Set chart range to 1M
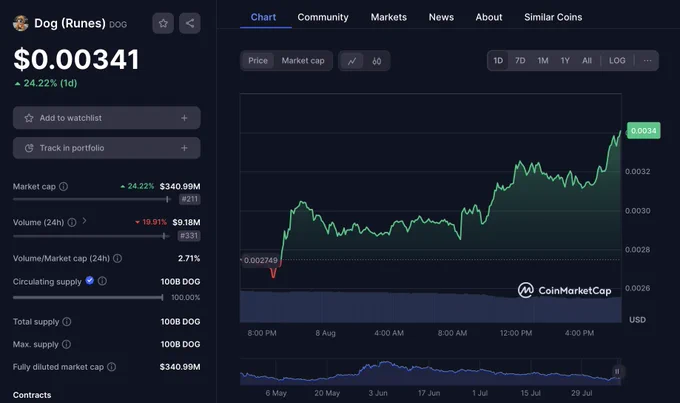Screen dimensions: 680x403 (543, 61)
